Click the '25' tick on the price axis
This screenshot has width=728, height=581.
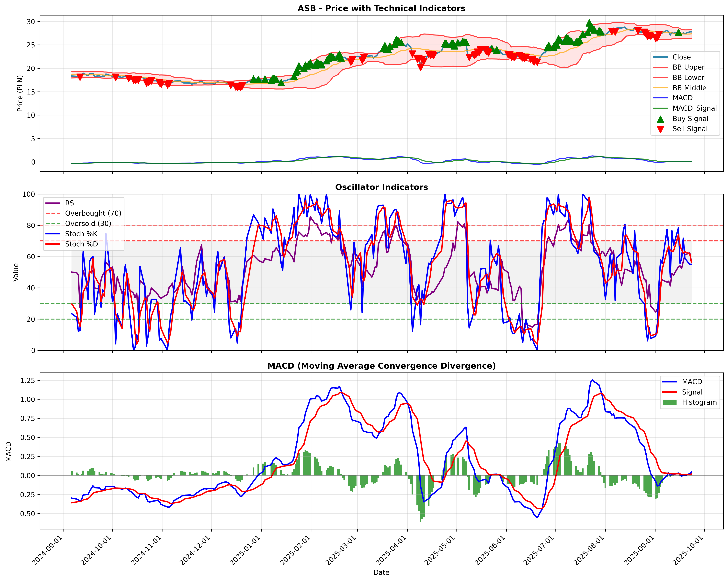(x=31, y=45)
